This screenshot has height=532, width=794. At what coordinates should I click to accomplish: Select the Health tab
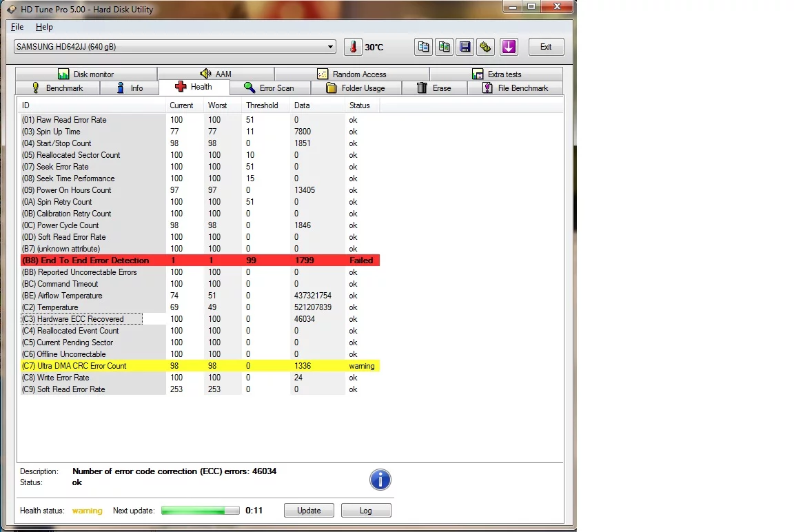point(194,87)
